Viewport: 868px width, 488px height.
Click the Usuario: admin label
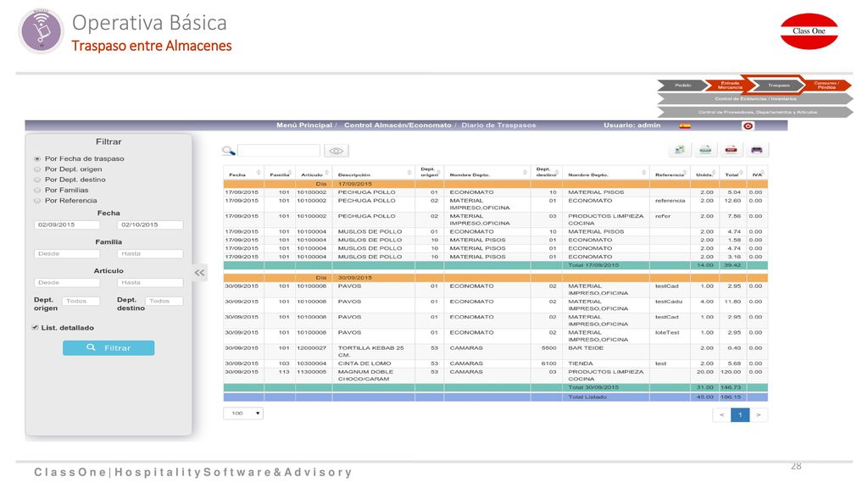click(632, 125)
